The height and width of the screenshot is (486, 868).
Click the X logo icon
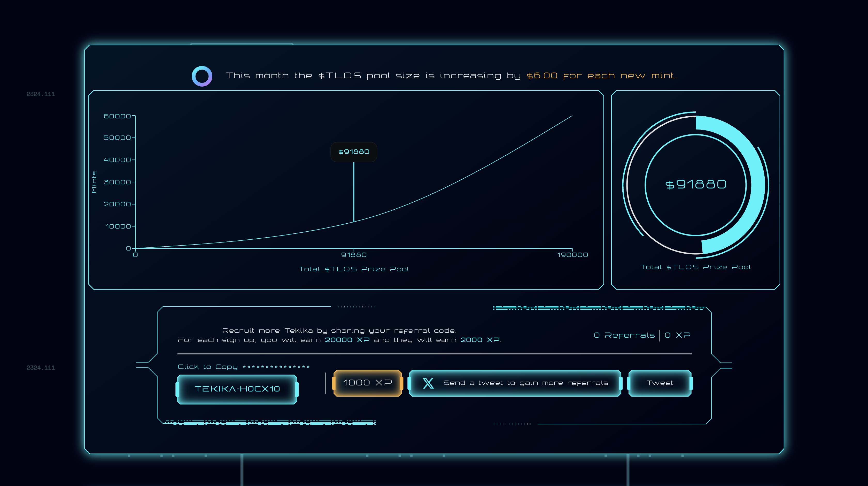(x=428, y=383)
